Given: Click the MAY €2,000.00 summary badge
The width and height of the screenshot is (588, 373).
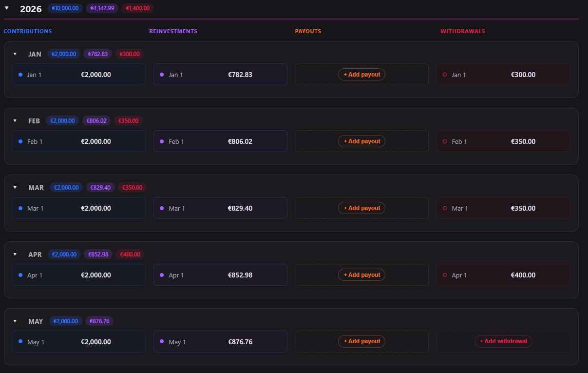Looking at the screenshot, I should 66,321.
